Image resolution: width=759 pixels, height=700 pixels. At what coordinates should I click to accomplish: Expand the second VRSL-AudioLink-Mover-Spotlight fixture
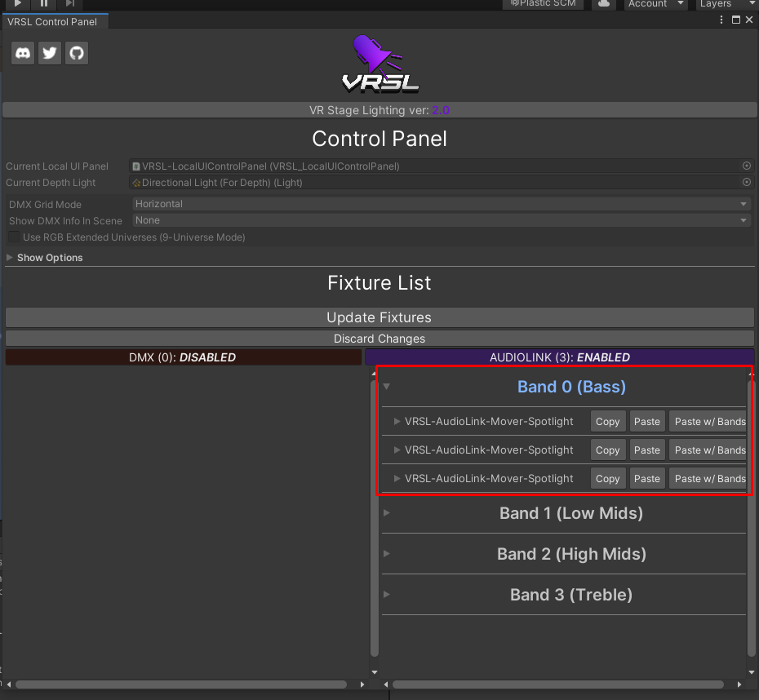point(397,450)
